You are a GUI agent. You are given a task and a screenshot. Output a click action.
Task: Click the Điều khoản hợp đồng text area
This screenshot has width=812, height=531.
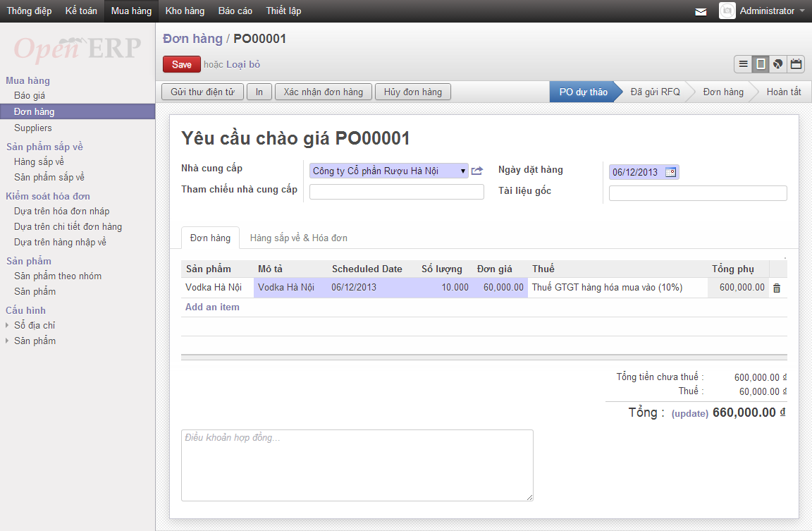point(357,465)
